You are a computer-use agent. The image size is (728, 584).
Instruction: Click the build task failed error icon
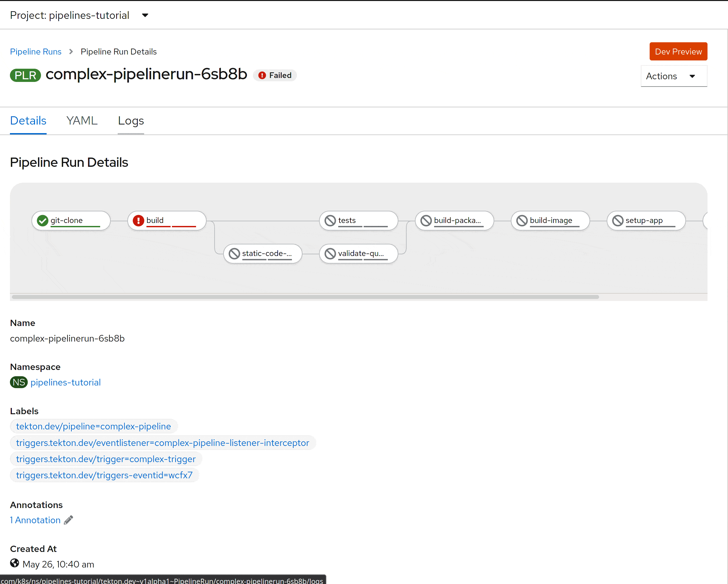click(138, 221)
